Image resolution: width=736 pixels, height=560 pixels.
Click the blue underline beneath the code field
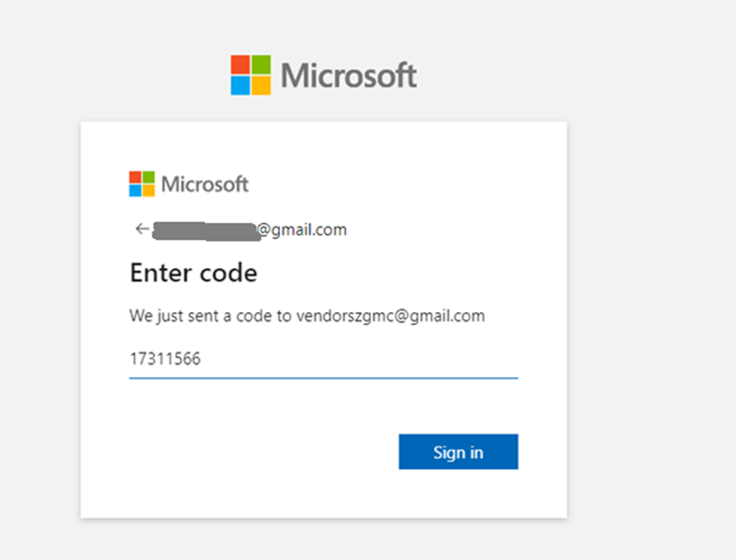[322, 377]
